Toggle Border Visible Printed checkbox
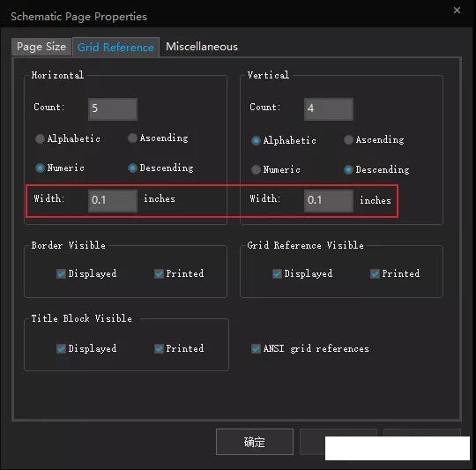The height and width of the screenshot is (470, 476). [159, 273]
